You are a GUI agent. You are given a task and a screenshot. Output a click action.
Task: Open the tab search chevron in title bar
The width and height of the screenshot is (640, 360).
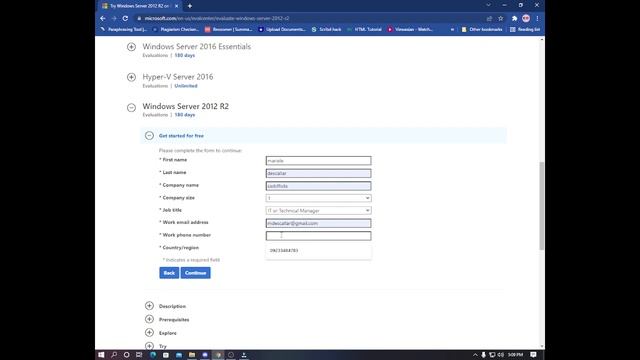click(x=489, y=5)
